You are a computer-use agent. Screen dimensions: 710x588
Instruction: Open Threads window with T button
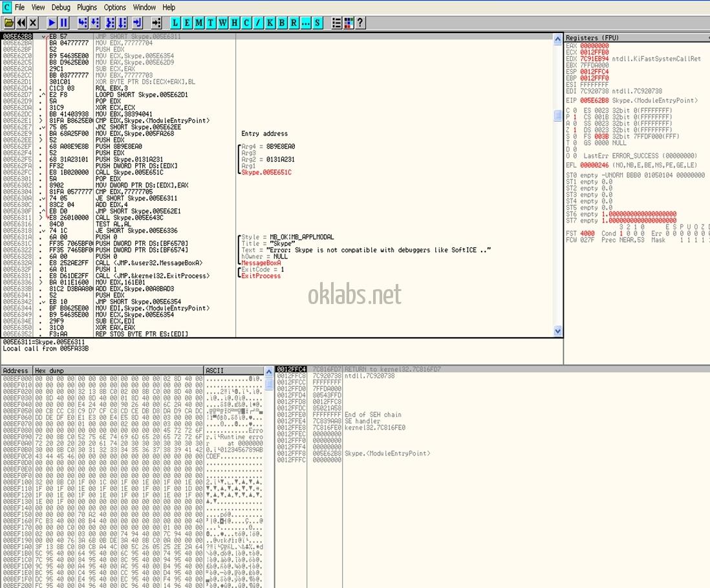click(211, 23)
